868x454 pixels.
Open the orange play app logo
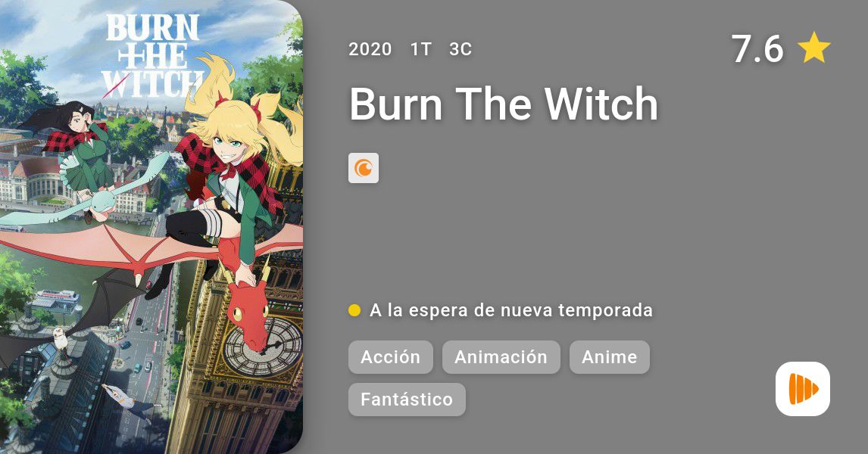[803, 389]
